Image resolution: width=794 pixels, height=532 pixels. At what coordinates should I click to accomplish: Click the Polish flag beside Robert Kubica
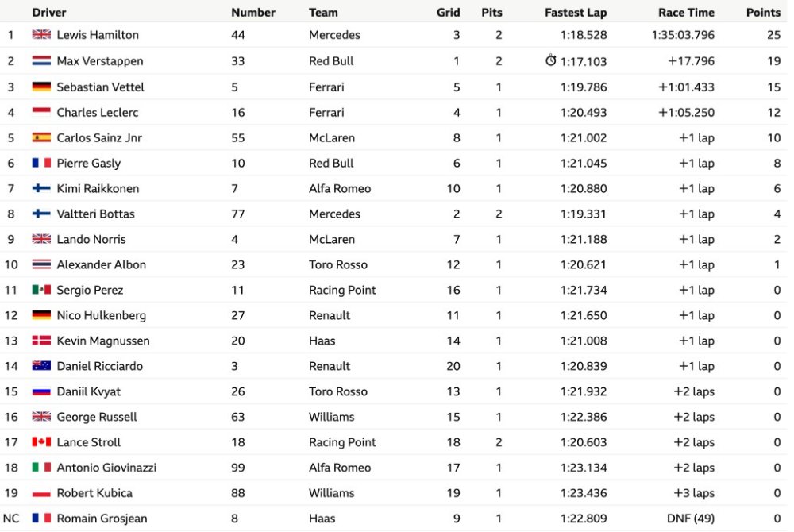pyautogui.click(x=41, y=492)
